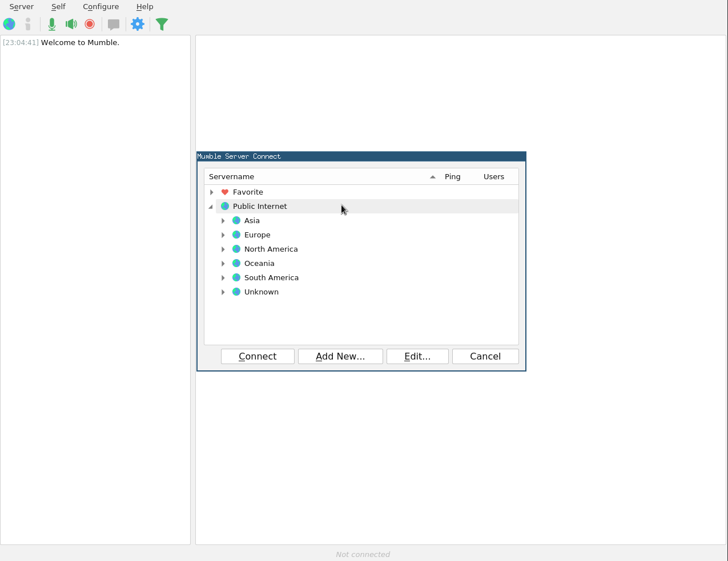The width and height of the screenshot is (728, 561).
Task: Deafen yourself with the speaker icon
Action: [71, 24]
